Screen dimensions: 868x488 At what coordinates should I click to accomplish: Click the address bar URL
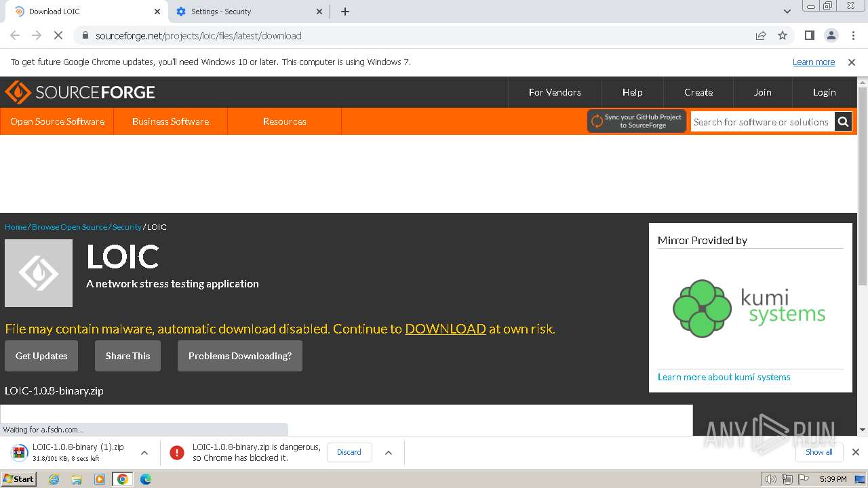[199, 35]
